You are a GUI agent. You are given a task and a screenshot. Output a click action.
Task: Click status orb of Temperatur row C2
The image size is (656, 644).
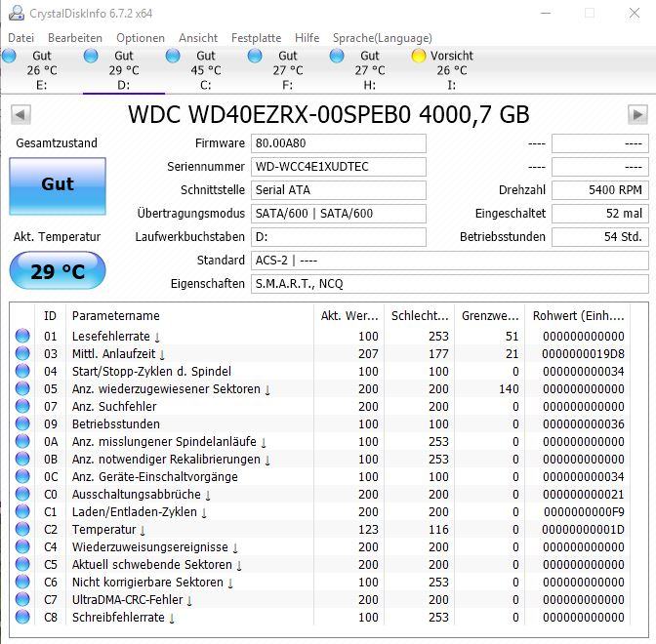(22, 529)
